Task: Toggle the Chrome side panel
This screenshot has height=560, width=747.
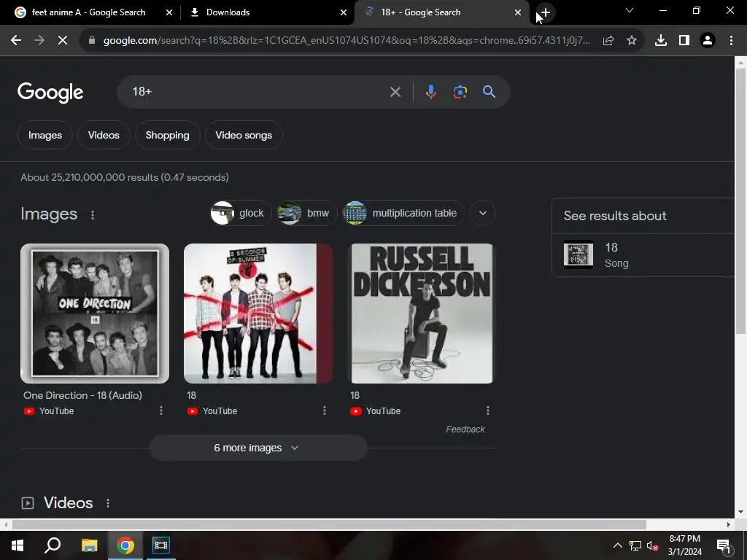Action: (x=684, y=41)
